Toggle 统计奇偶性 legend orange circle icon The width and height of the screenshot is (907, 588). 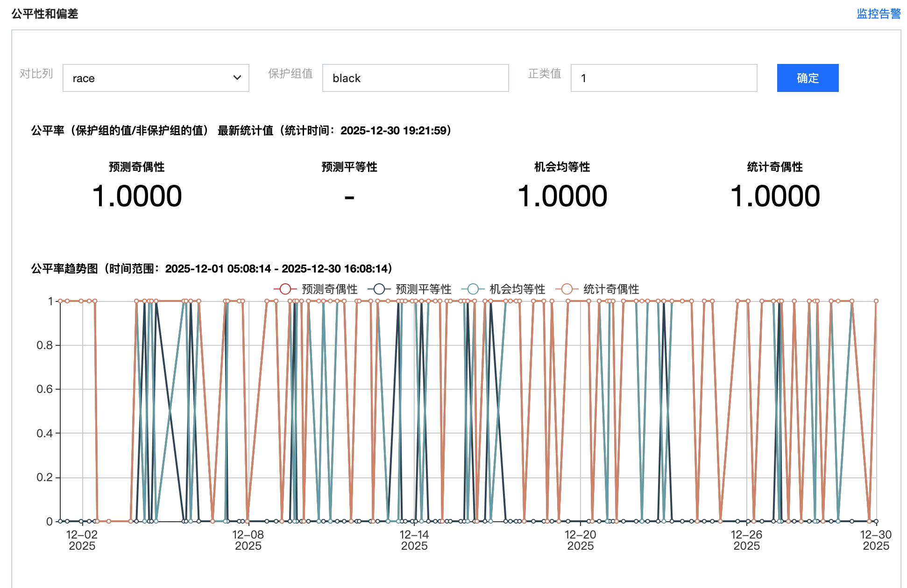567,289
